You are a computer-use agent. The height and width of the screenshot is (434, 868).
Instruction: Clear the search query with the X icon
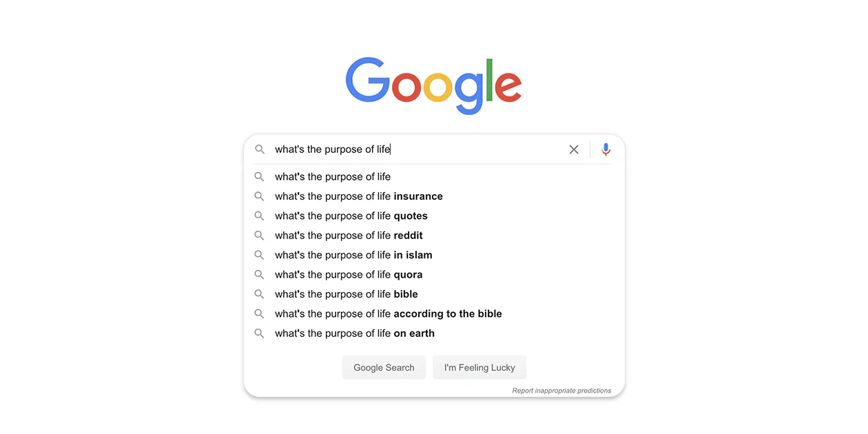pos(574,149)
